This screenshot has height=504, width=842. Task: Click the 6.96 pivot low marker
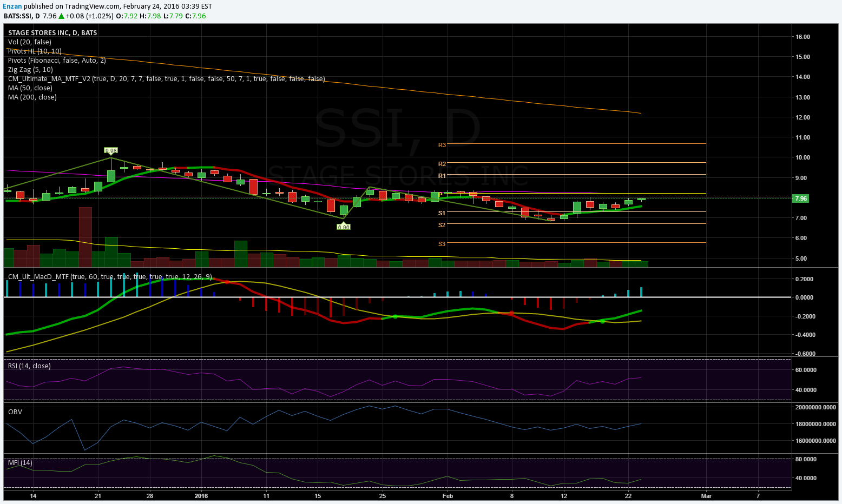tap(344, 227)
